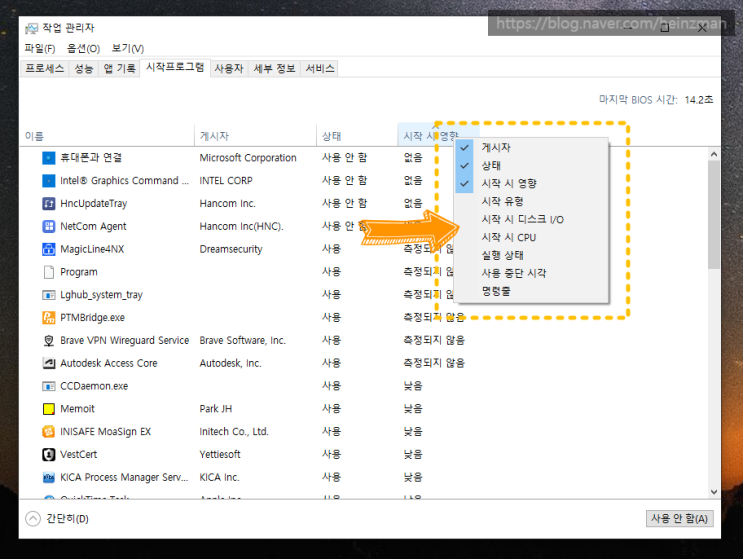
Task: Switch to the 세부 정보 tab
Action: [274, 69]
